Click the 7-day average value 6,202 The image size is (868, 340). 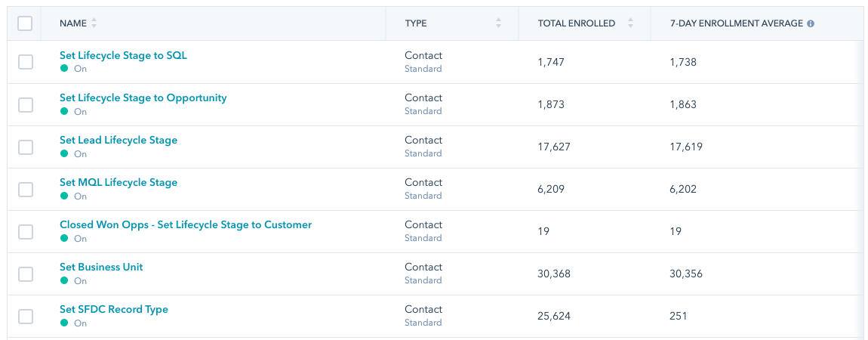683,190
